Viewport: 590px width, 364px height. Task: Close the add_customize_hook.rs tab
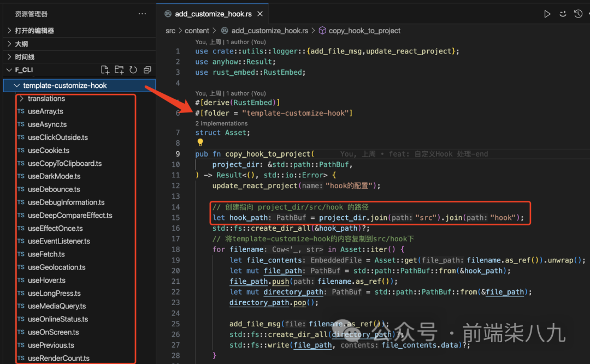coord(260,14)
